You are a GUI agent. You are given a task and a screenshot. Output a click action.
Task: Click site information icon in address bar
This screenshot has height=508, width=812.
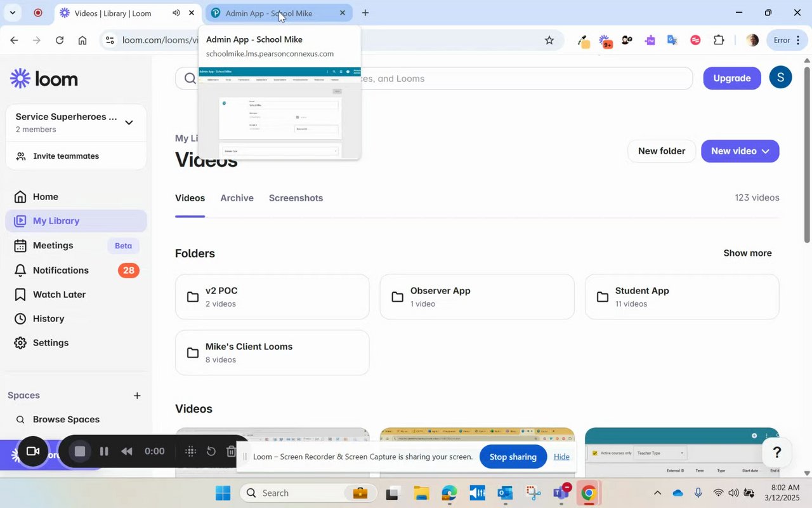click(110, 40)
